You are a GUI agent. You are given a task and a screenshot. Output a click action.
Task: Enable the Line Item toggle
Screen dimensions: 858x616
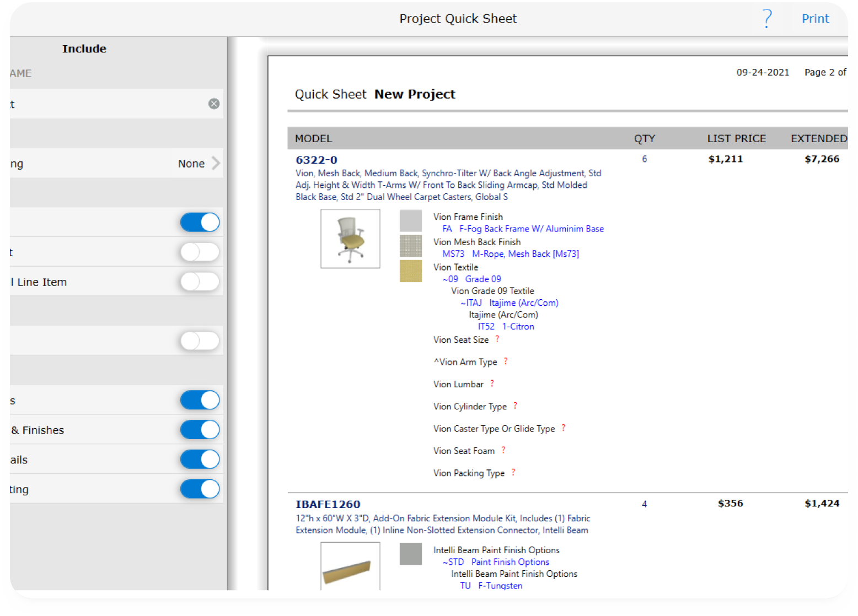coord(200,282)
